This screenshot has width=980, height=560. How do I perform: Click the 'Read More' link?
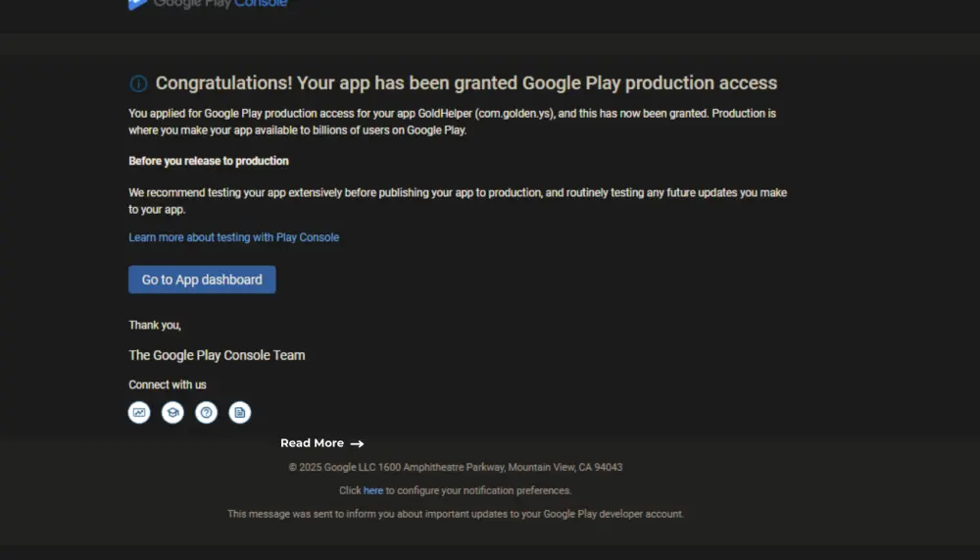tap(321, 443)
